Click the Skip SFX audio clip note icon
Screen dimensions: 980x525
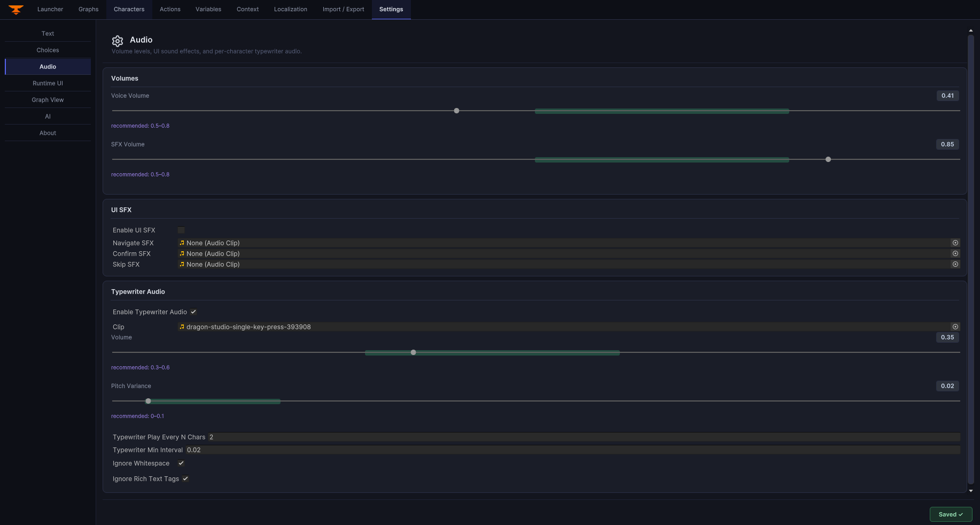point(182,264)
